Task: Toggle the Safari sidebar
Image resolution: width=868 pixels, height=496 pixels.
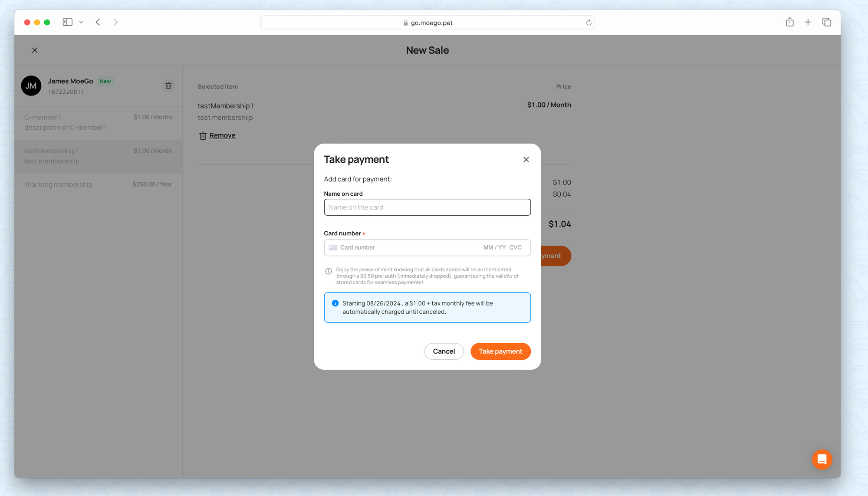Action: (67, 22)
